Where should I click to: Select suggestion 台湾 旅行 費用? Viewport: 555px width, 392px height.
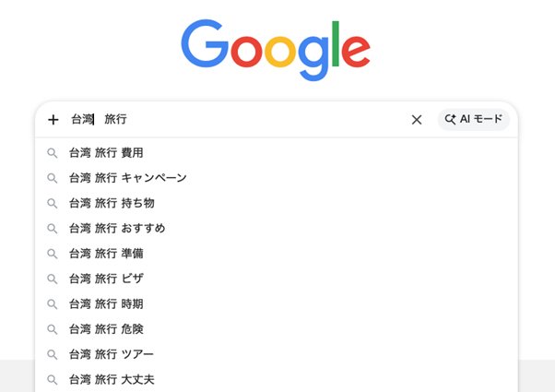point(106,152)
